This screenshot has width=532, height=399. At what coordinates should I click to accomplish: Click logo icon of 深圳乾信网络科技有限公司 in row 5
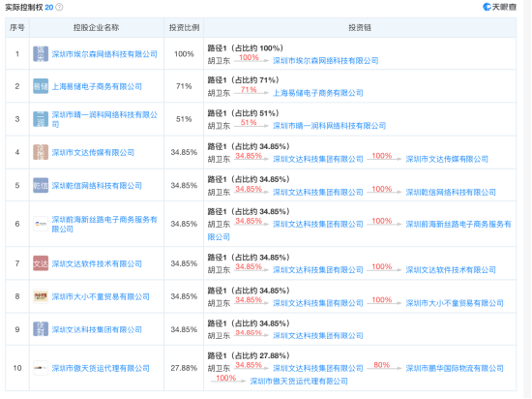point(41,185)
